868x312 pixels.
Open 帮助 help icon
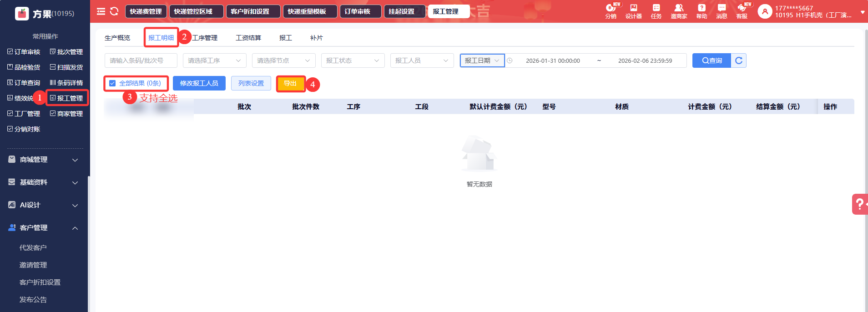coord(701,11)
